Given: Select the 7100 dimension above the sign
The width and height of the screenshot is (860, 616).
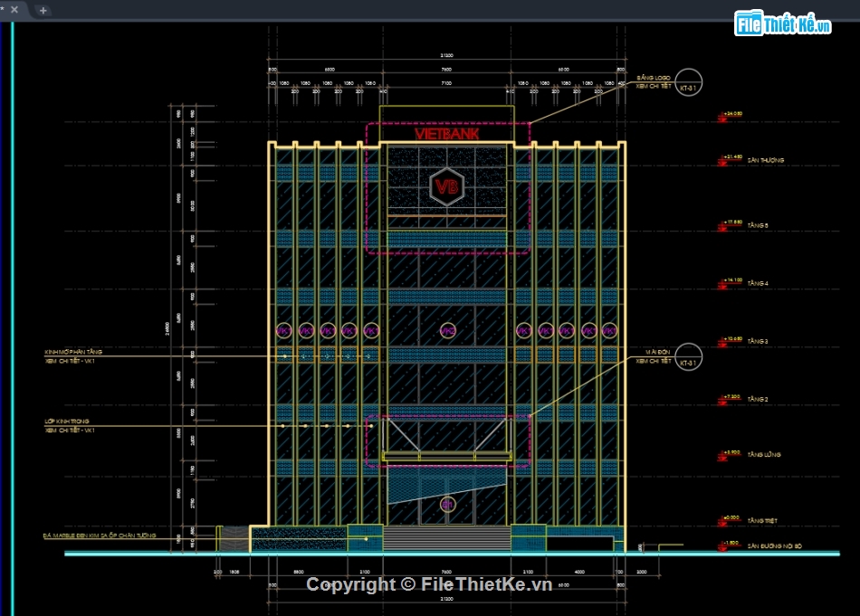Looking at the screenshot, I should [446, 83].
